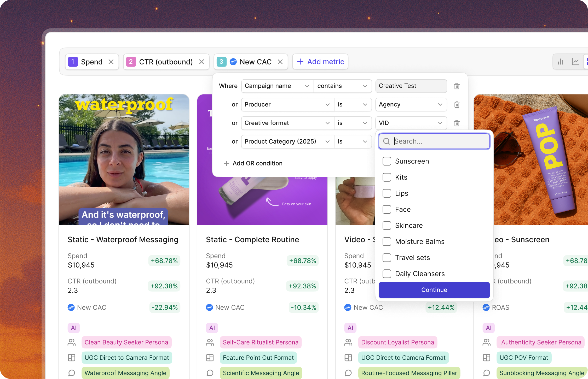Tick the Moisture Balms checkbox
This screenshot has width=588, height=379.
click(387, 242)
